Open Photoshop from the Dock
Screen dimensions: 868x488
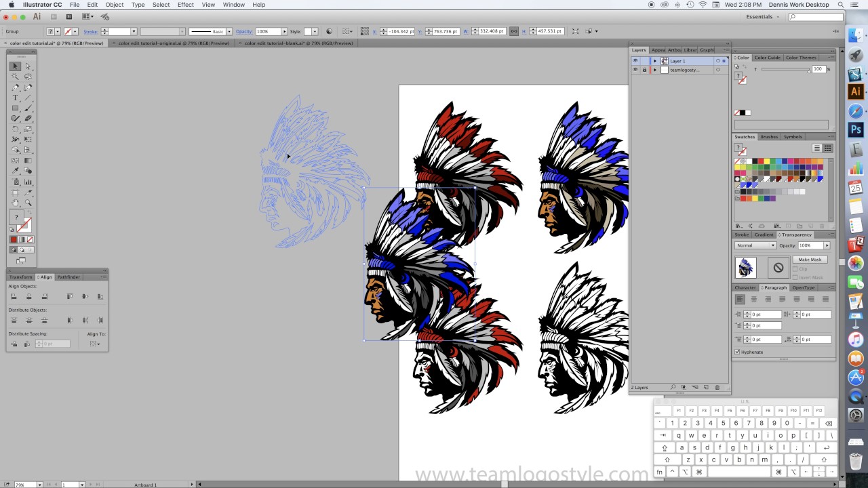[x=856, y=129]
